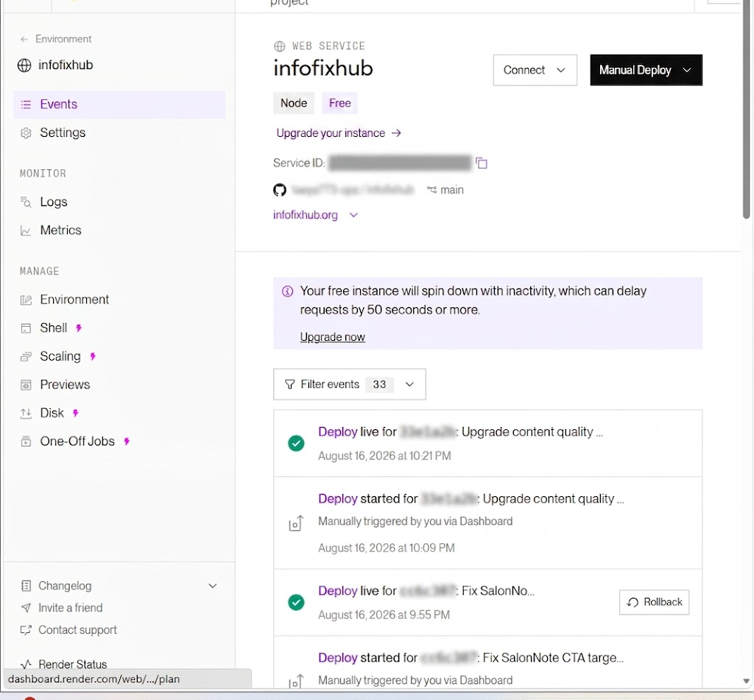Open Render Status link
This screenshot has width=754, height=700.
pyautogui.click(x=73, y=665)
